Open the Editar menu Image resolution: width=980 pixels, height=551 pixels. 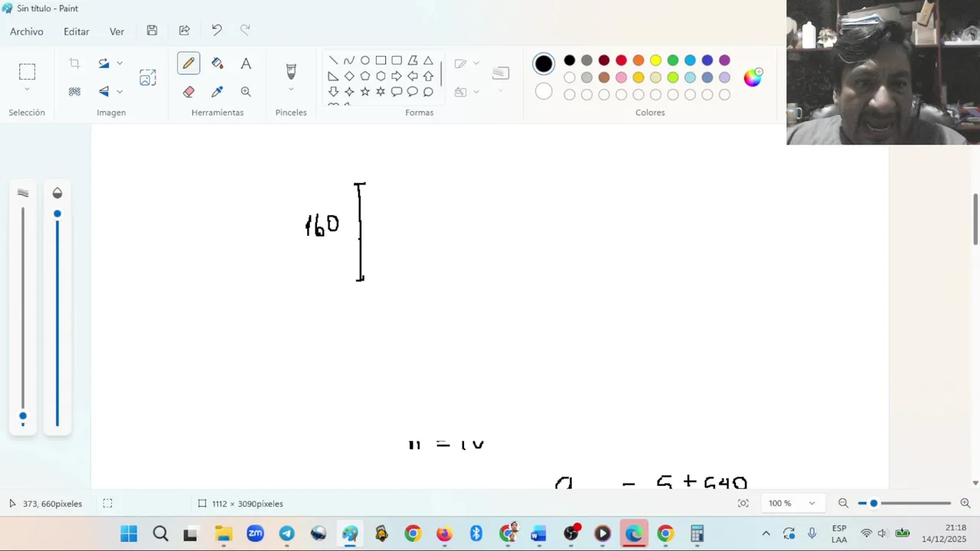77,31
